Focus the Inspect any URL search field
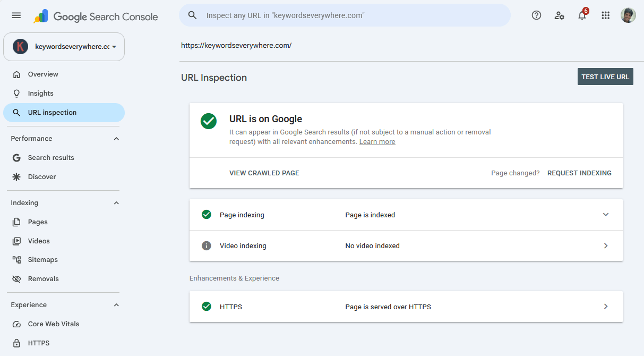 click(345, 15)
